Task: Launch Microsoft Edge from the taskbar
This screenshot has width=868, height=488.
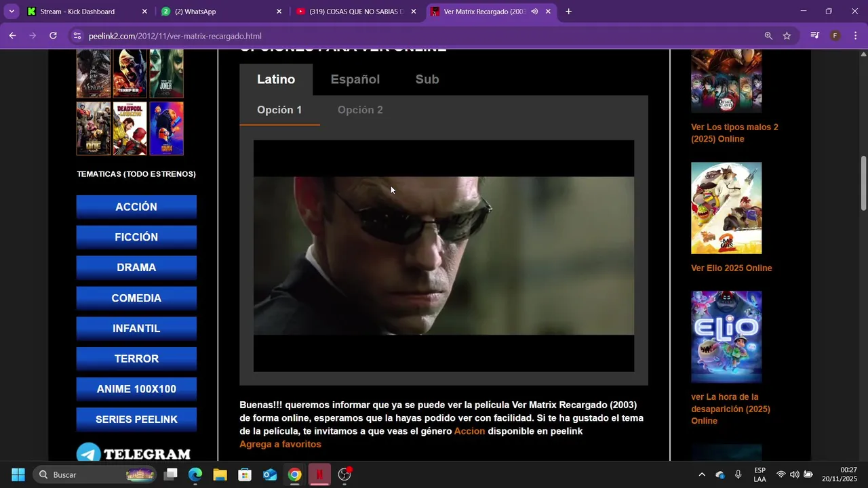Action: point(195,474)
